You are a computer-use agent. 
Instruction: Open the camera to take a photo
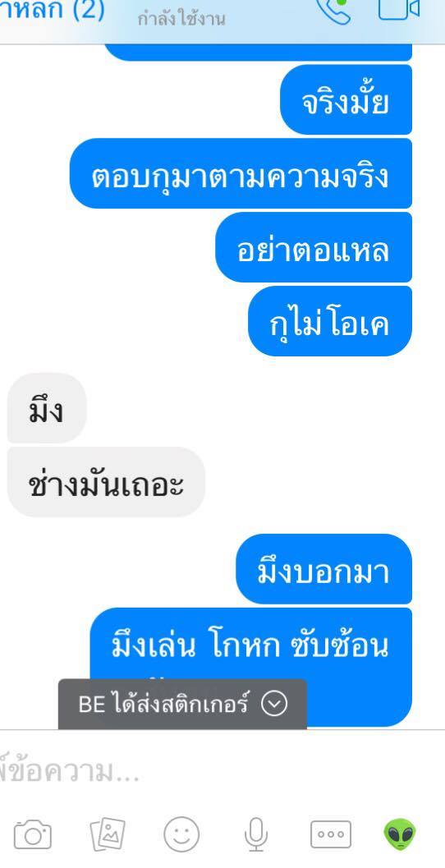tap(33, 834)
